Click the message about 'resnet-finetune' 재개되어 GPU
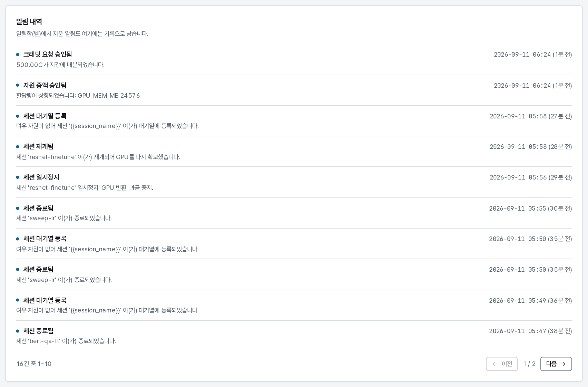This screenshot has width=588, height=387. click(x=98, y=157)
